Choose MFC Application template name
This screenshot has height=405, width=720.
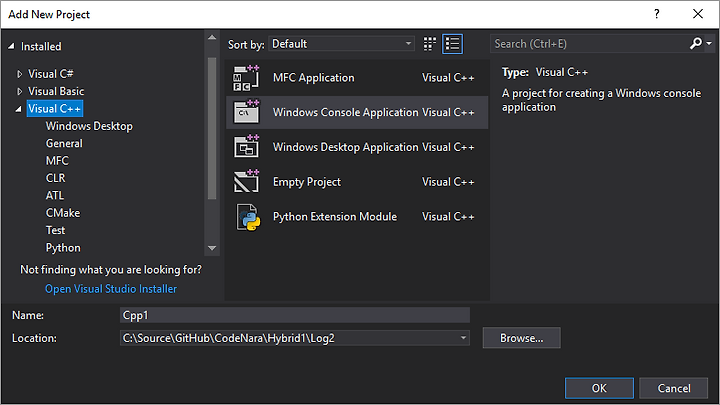(314, 78)
